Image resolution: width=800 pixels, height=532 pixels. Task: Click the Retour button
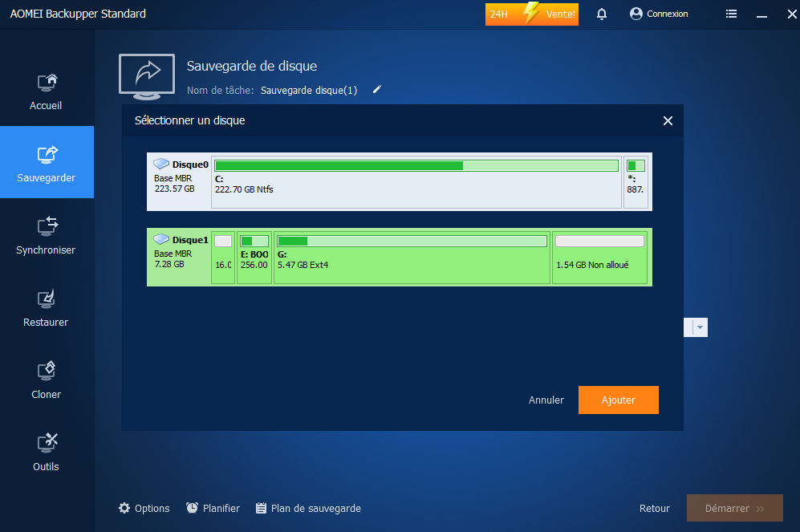tap(655, 508)
